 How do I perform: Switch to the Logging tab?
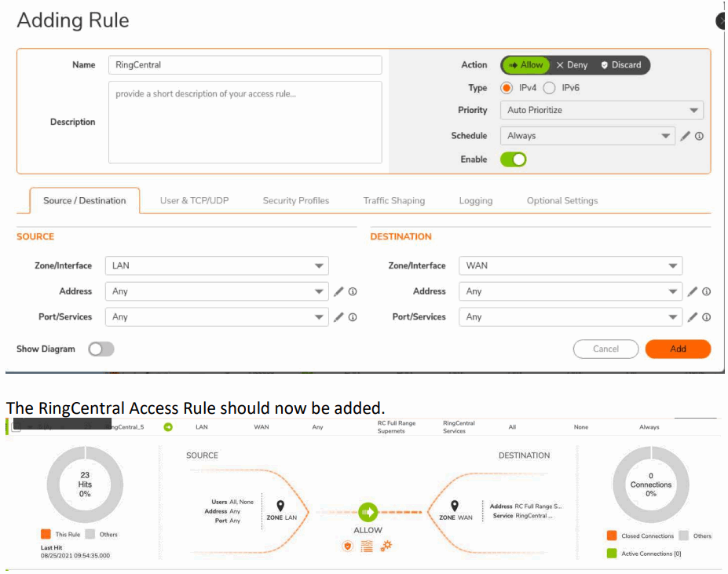pyautogui.click(x=475, y=200)
